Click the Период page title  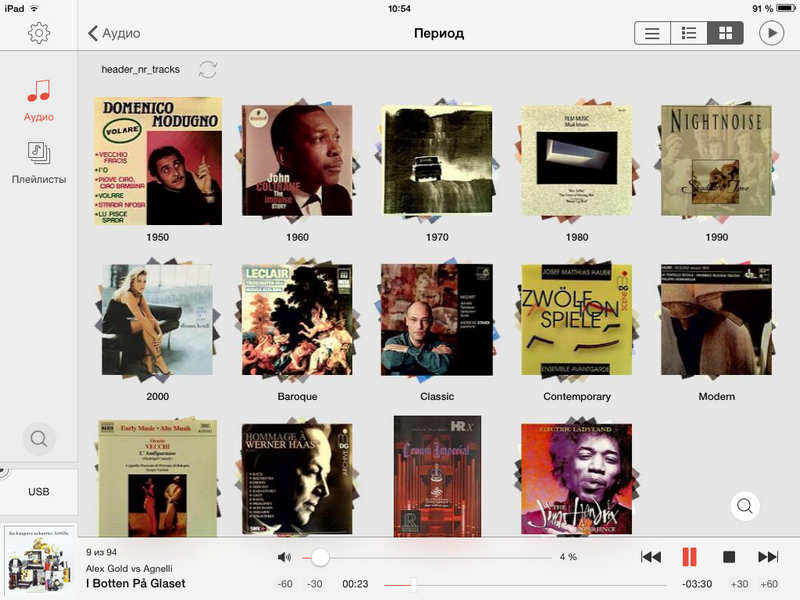point(439,33)
